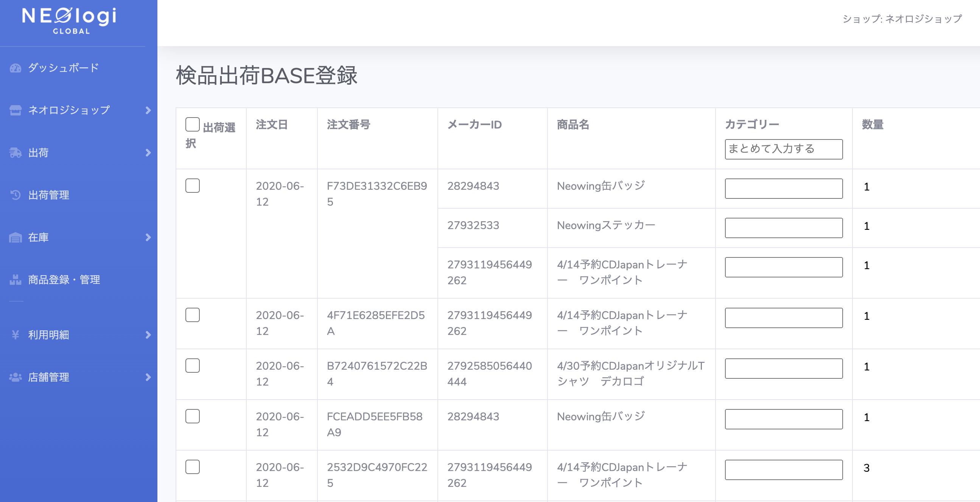Click the 注文日 column header

coord(272,125)
